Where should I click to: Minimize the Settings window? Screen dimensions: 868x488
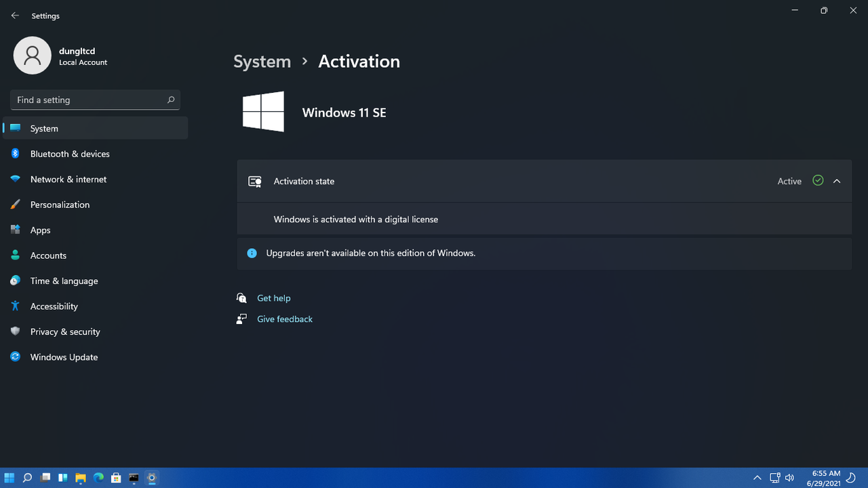pos(795,11)
